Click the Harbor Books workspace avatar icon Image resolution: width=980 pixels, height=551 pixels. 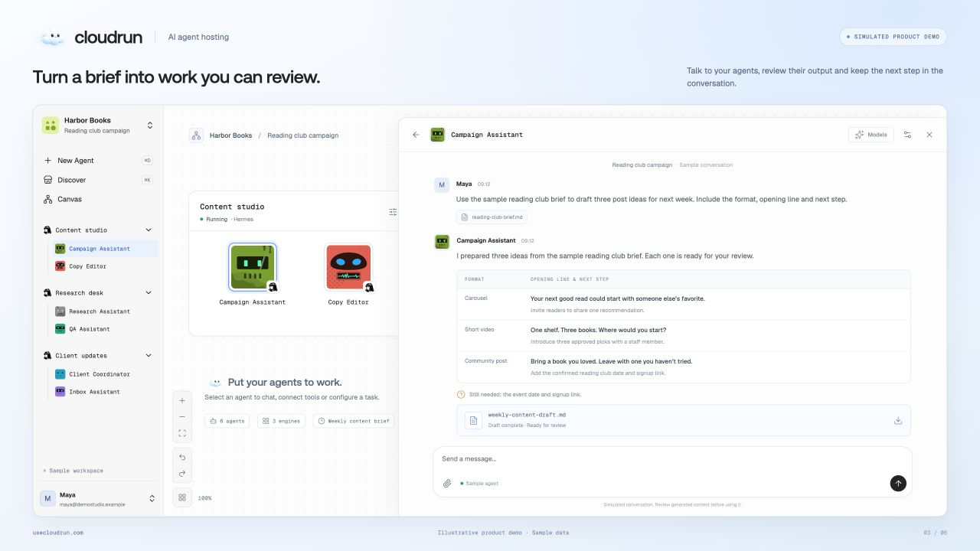point(51,126)
